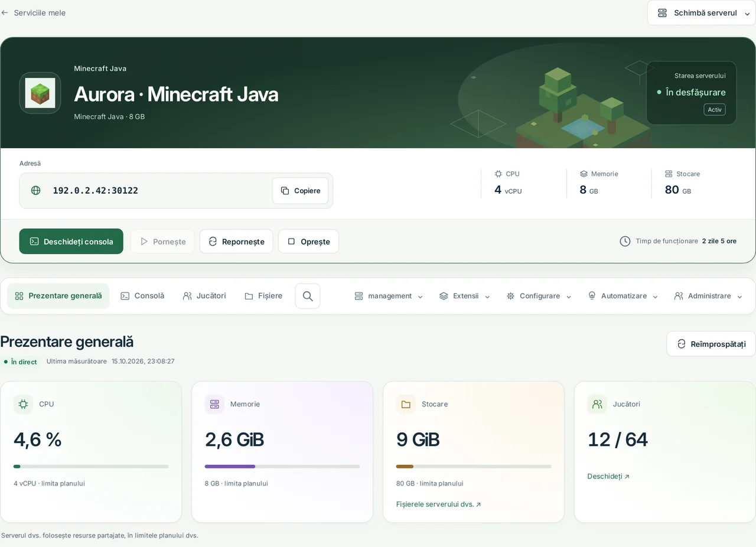Click the timestamp 15.10.2026, 23:08:27
The width and height of the screenshot is (756, 547).
click(143, 362)
